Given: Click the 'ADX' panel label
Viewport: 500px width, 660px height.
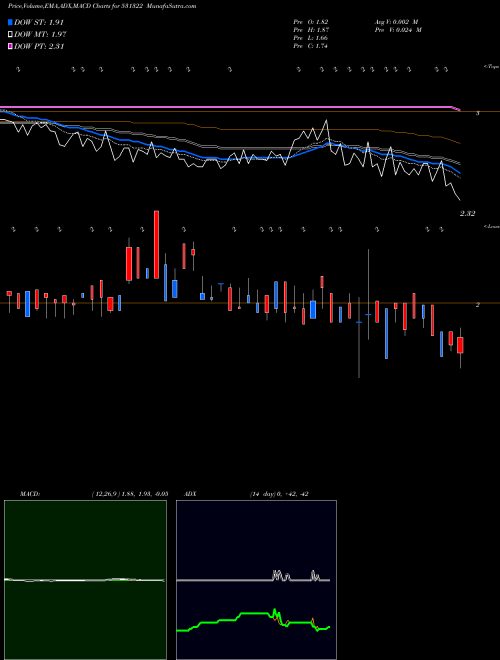Looking at the screenshot, I should click(191, 494).
